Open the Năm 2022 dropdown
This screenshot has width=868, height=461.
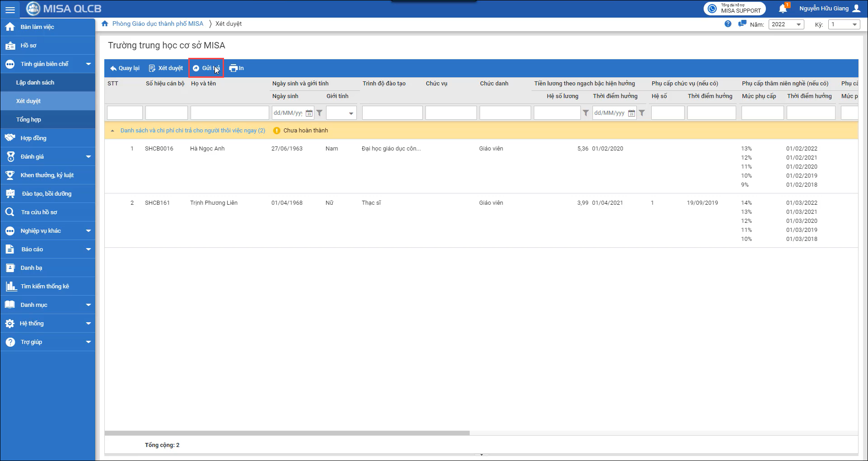pos(786,24)
